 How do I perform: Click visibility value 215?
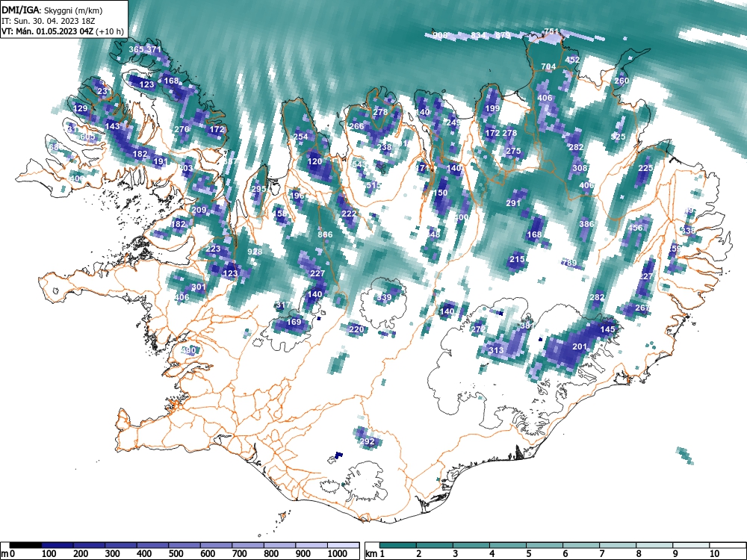517,260
